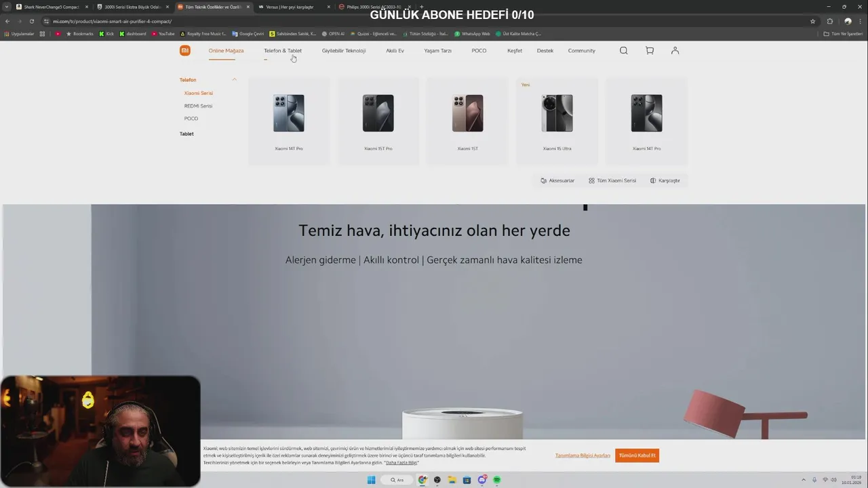868x488 pixels.
Task: Open the shopping cart icon
Action: 650,50
